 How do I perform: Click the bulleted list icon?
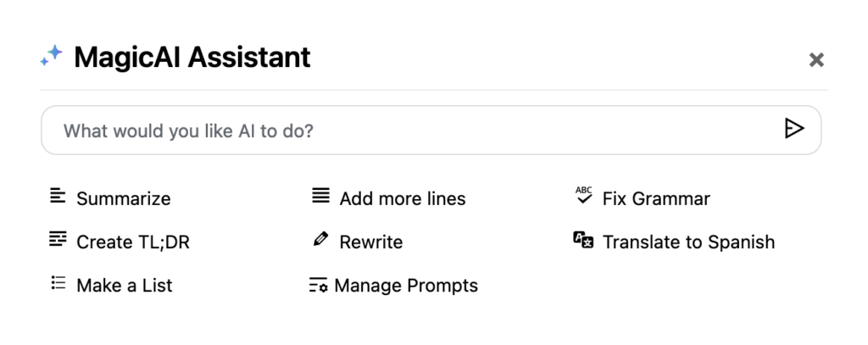coord(58,283)
